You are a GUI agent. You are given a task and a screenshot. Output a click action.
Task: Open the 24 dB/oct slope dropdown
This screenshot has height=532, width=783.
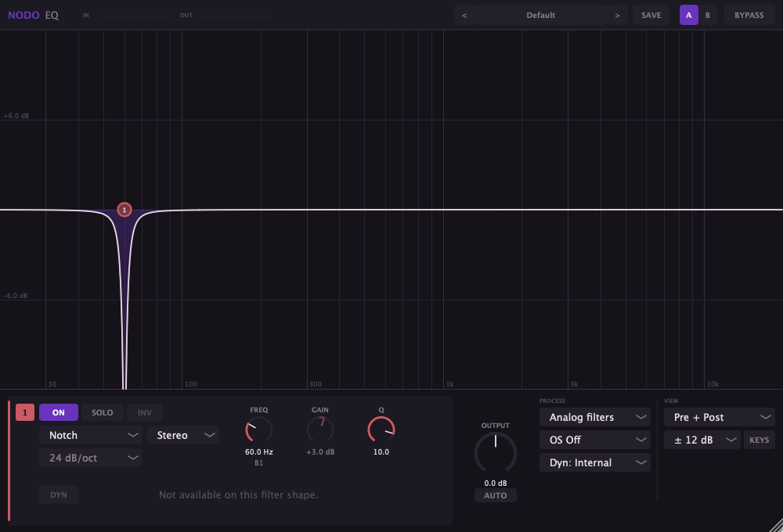click(x=91, y=458)
